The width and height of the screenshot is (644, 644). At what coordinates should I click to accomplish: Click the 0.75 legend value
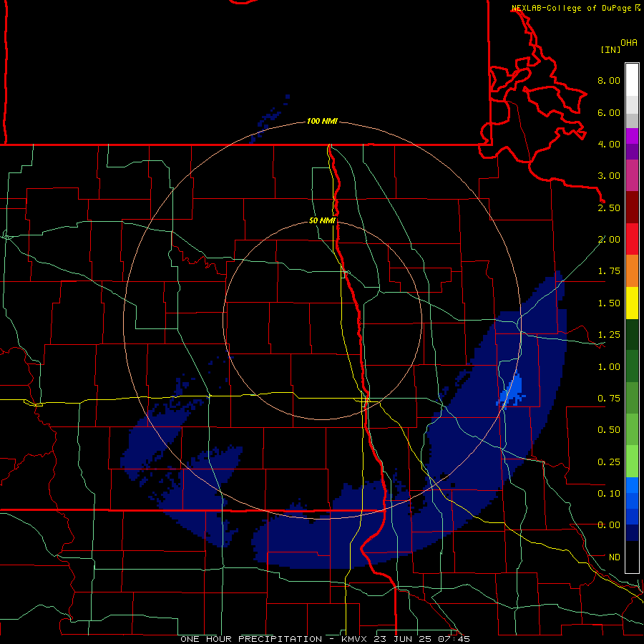pyautogui.click(x=609, y=399)
